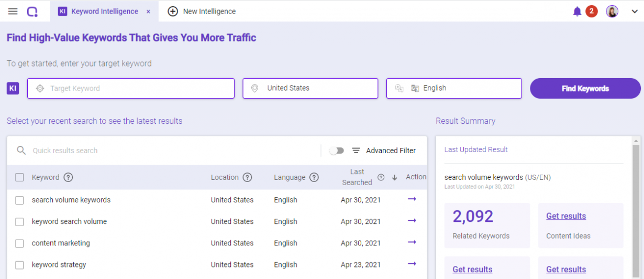Image resolution: width=644 pixels, height=279 pixels.
Task: Click Get results link below Related Keywords
Action: pyautogui.click(x=472, y=270)
